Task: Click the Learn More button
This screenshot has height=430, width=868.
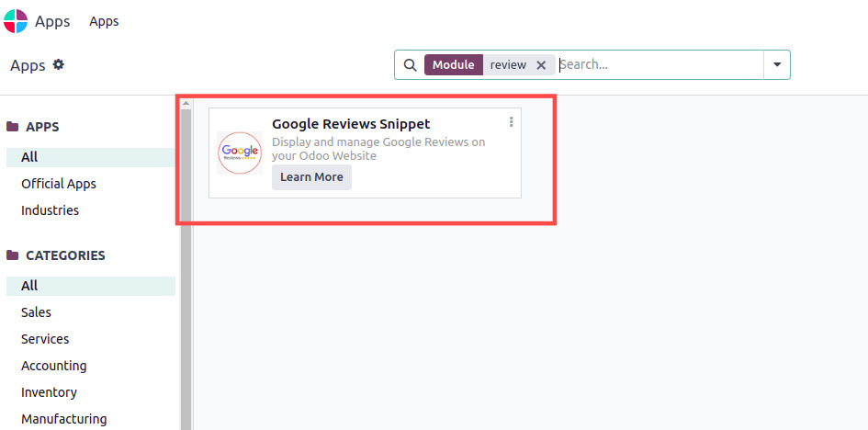Action: click(311, 177)
